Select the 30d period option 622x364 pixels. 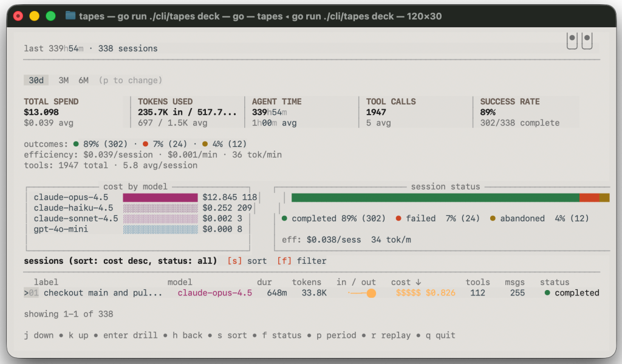pyautogui.click(x=36, y=80)
